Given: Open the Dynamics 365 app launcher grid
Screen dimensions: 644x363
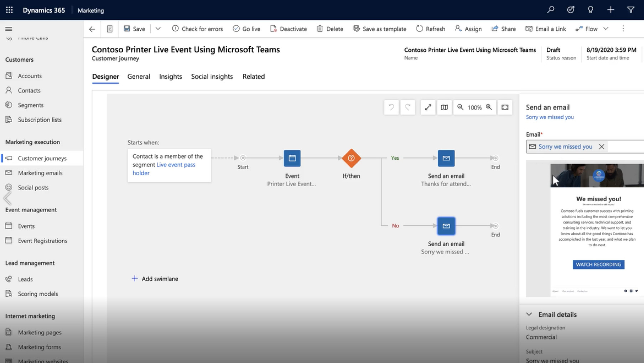Looking at the screenshot, I should pyautogui.click(x=9, y=10).
